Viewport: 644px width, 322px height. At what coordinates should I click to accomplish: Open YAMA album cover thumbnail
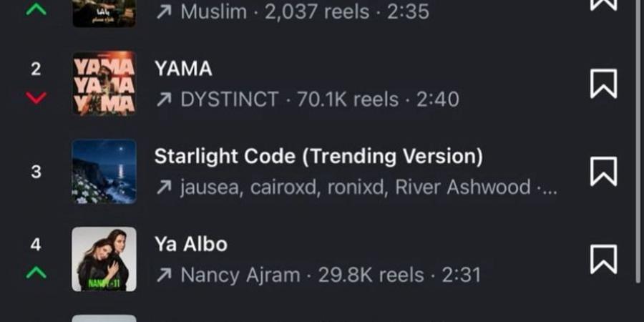pyautogui.click(x=104, y=84)
